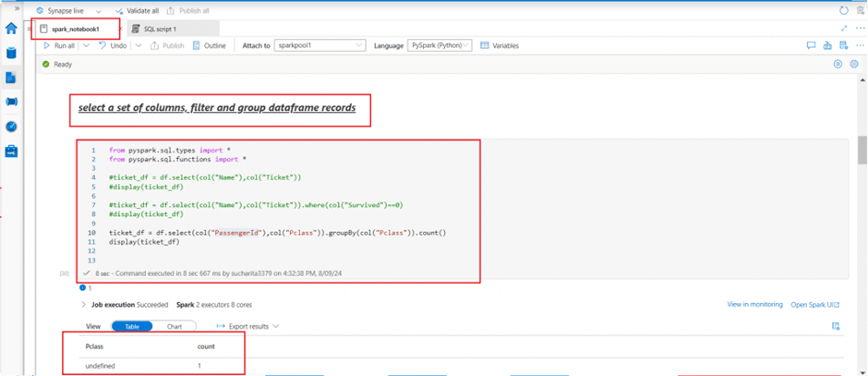Image resolution: width=868 pixels, height=376 pixels.
Task: Open the Data hub cylinder icon
Action: pyautogui.click(x=11, y=53)
